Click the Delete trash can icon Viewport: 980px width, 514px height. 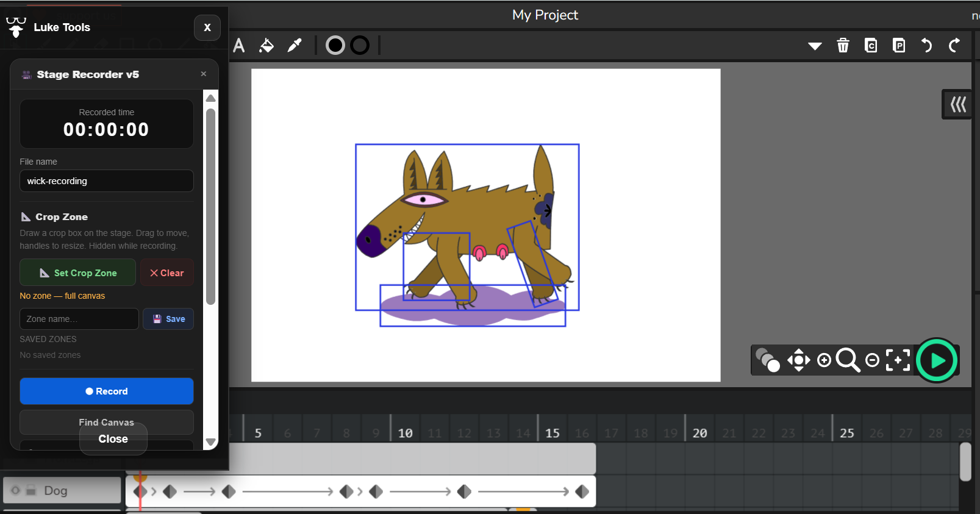coord(843,46)
